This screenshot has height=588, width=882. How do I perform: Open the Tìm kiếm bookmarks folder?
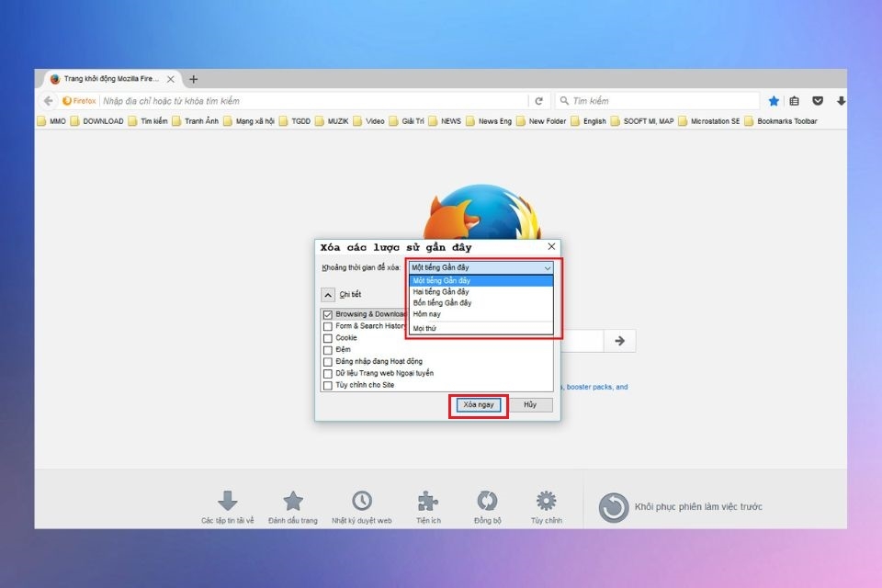pos(148,121)
